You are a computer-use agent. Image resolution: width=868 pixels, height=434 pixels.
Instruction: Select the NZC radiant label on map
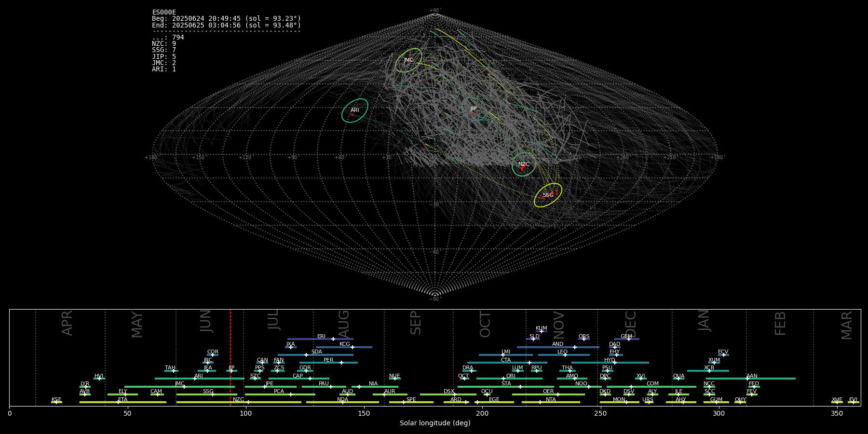[x=524, y=164]
